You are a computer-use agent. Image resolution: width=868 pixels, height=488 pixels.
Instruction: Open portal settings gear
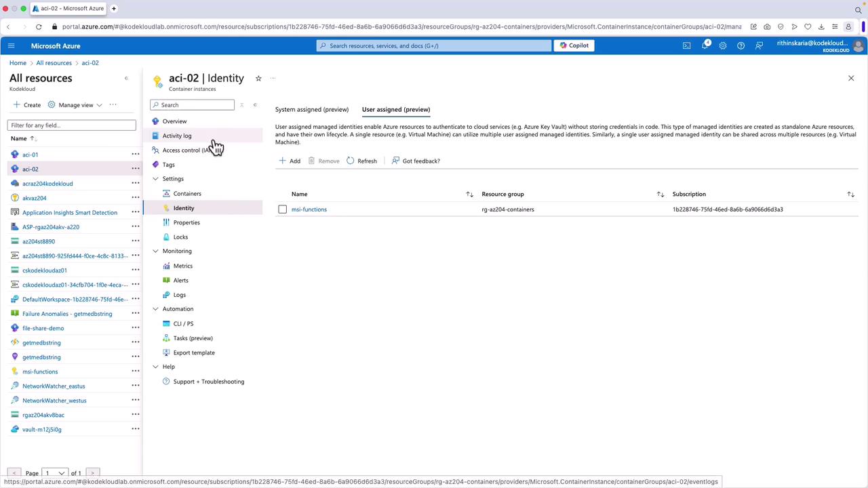[x=723, y=45]
